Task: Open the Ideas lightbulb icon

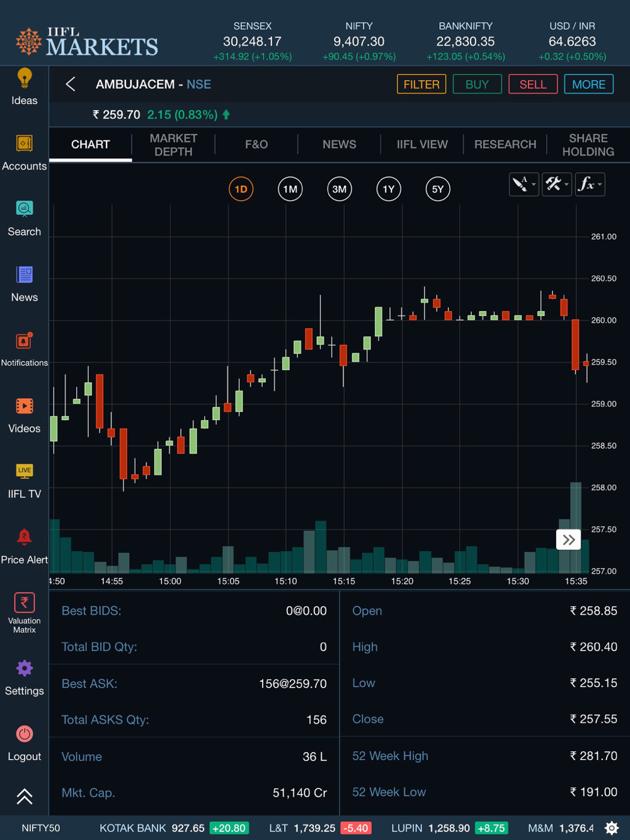Action: (24, 78)
